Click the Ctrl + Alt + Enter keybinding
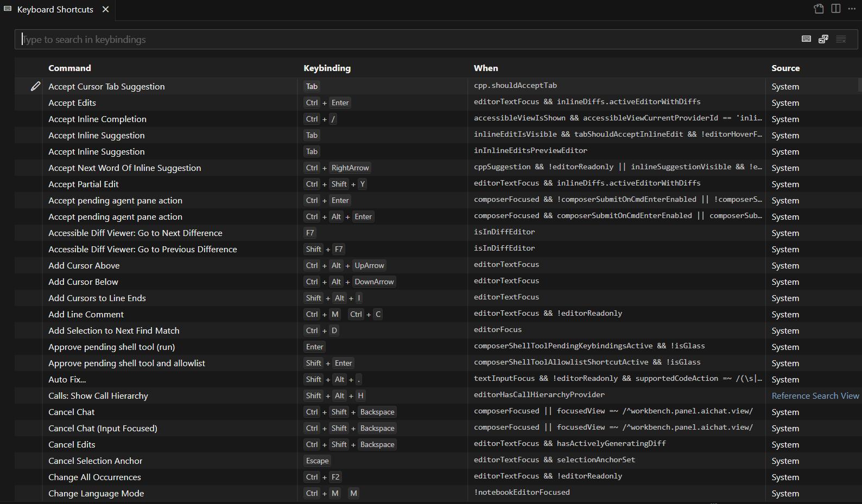The height and width of the screenshot is (504, 862). click(339, 216)
